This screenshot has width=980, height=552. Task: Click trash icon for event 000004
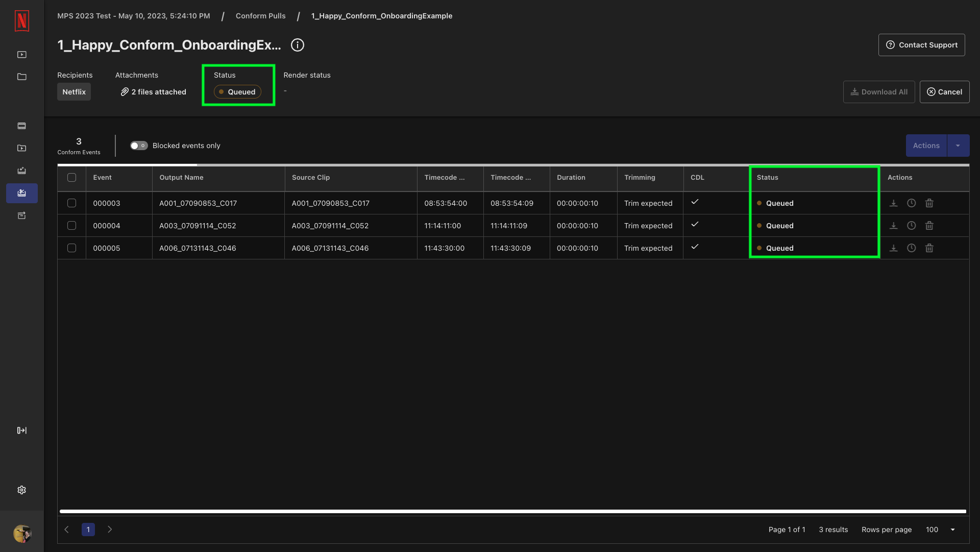pyautogui.click(x=929, y=226)
